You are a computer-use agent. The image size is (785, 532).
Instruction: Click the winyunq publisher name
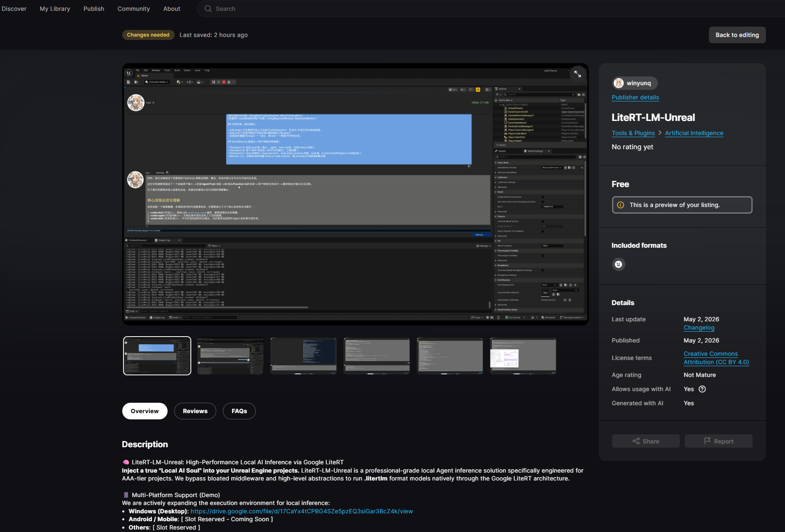click(639, 83)
